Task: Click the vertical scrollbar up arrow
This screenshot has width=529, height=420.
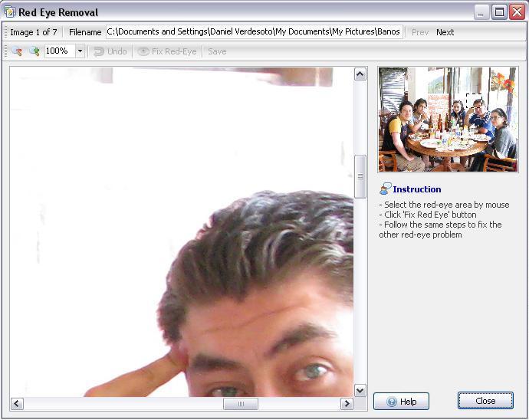Action: click(360, 74)
